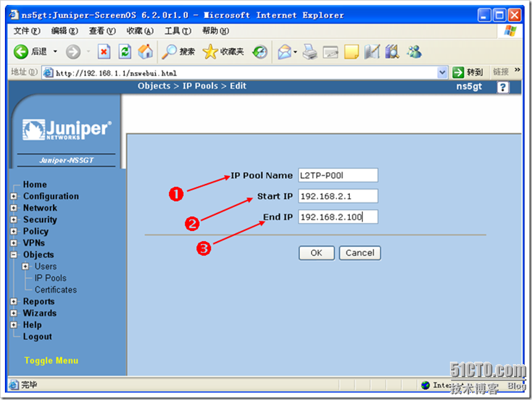Click the Internet zone globe icon
Image resolution: width=532 pixels, height=400 pixels.
(425, 385)
